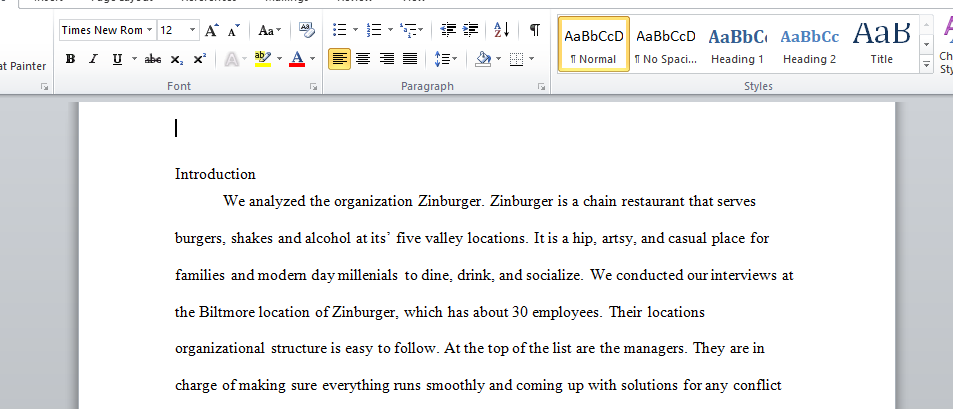
Task: Open the Change Case dropdown
Action: (269, 30)
